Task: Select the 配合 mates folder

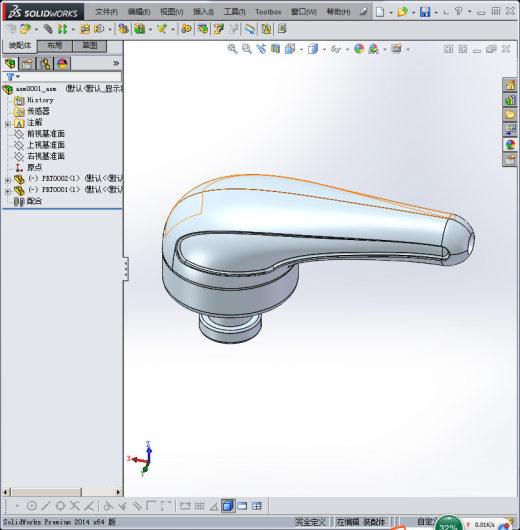Action: click(34, 201)
